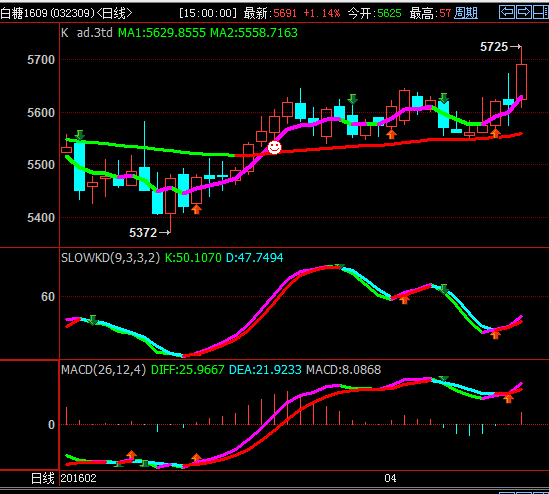Click the rightmost orange arrow in SLOWKD panel
The image size is (549, 494).
point(495,335)
